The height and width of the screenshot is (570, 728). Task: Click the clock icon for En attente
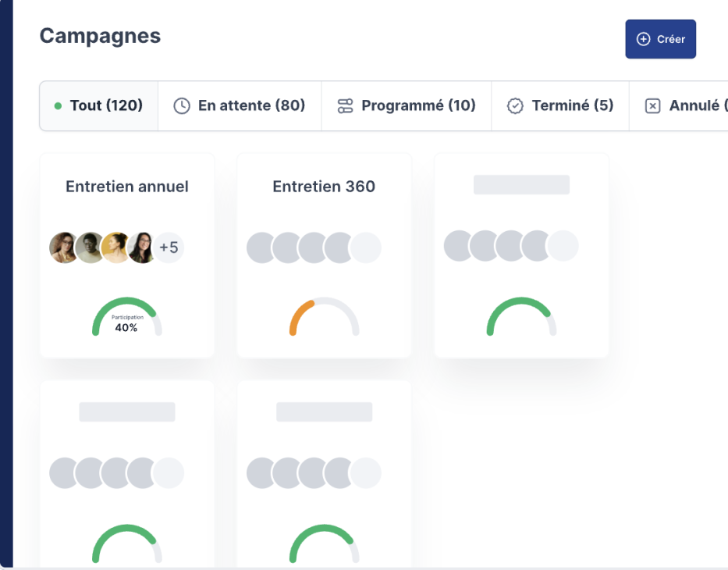[x=181, y=106]
